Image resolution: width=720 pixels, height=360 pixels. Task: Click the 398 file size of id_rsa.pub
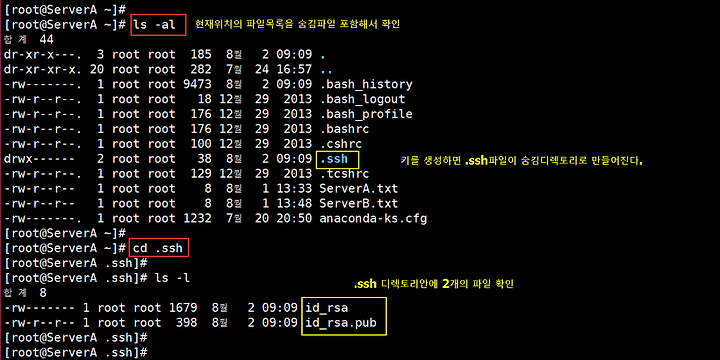(x=186, y=323)
